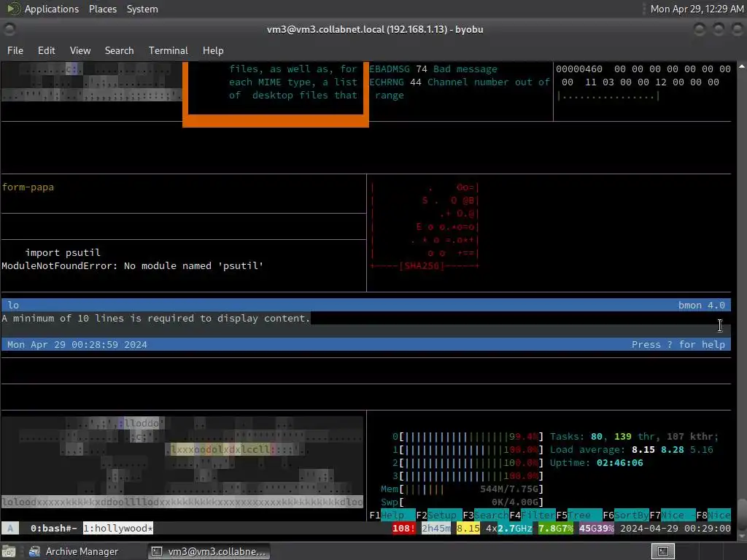Click the show desktop icon in bottom panel

click(x=9, y=551)
